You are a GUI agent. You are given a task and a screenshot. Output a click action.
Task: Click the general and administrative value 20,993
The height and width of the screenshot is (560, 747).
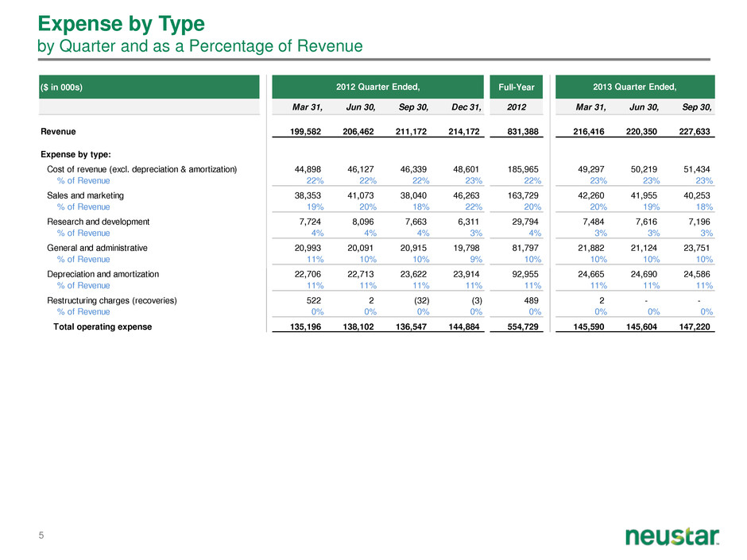tap(308, 248)
